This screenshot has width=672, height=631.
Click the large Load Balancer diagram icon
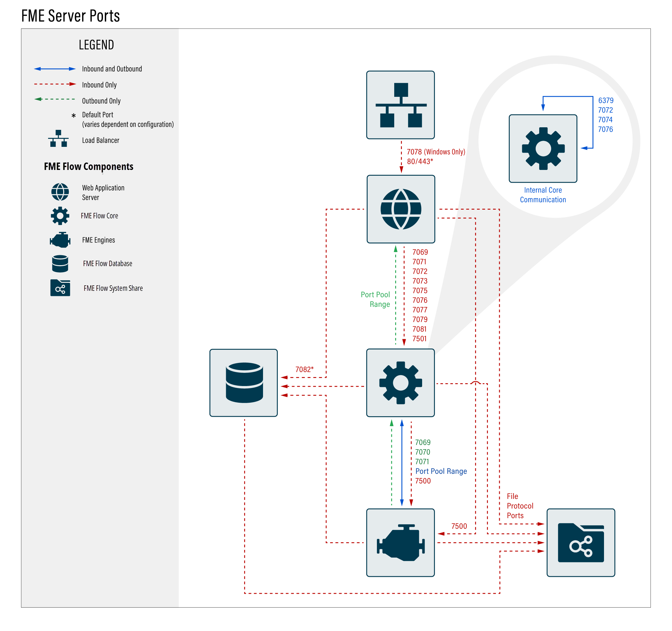coord(401,105)
